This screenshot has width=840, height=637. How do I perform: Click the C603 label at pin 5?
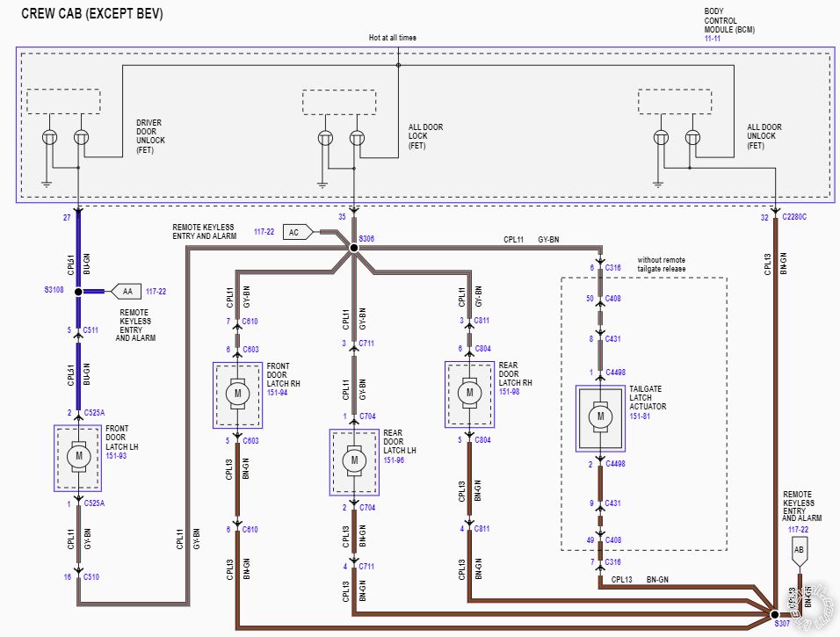[250, 441]
